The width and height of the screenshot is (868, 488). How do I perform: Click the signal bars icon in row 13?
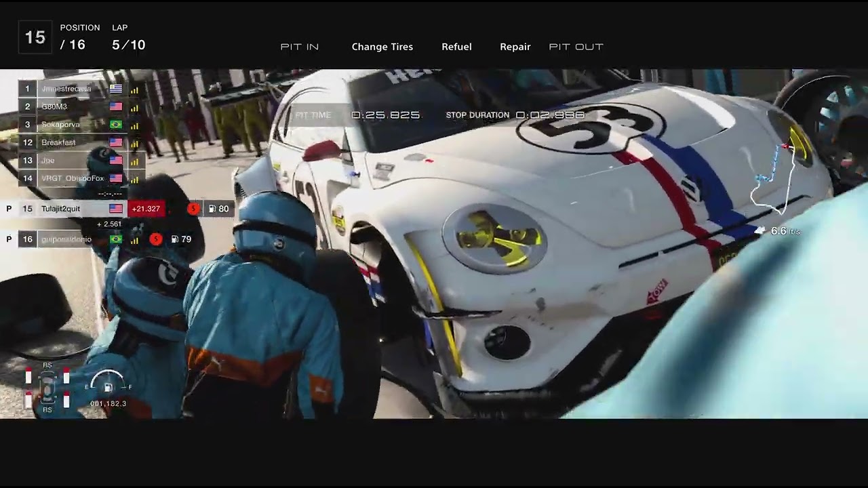pyautogui.click(x=134, y=161)
